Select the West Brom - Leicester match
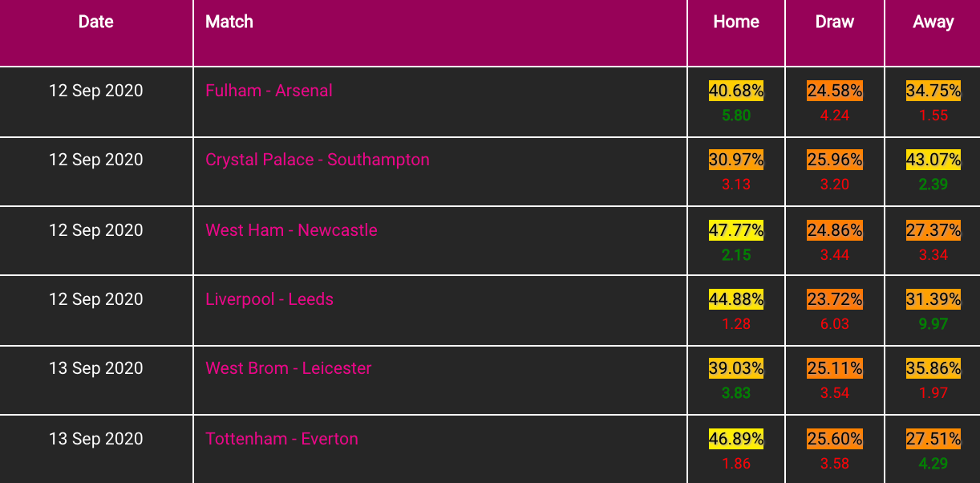The width and height of the screenshot is (980, 483). (x=289, y=368)
